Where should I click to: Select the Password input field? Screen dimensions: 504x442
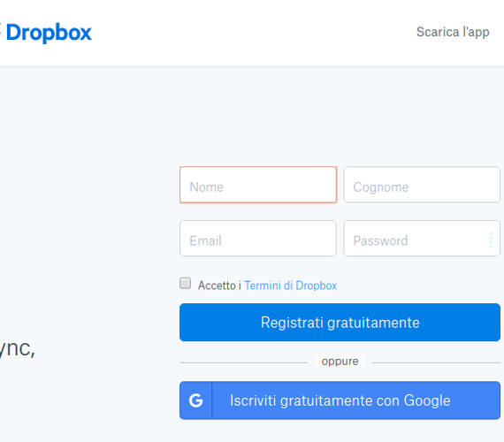pyautogui.click(x=422, y=238)
